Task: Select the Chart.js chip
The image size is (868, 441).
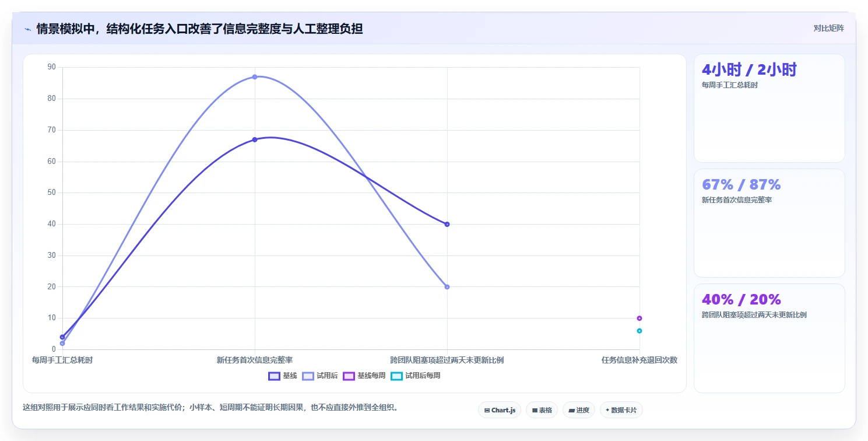Action: point(500,410)
